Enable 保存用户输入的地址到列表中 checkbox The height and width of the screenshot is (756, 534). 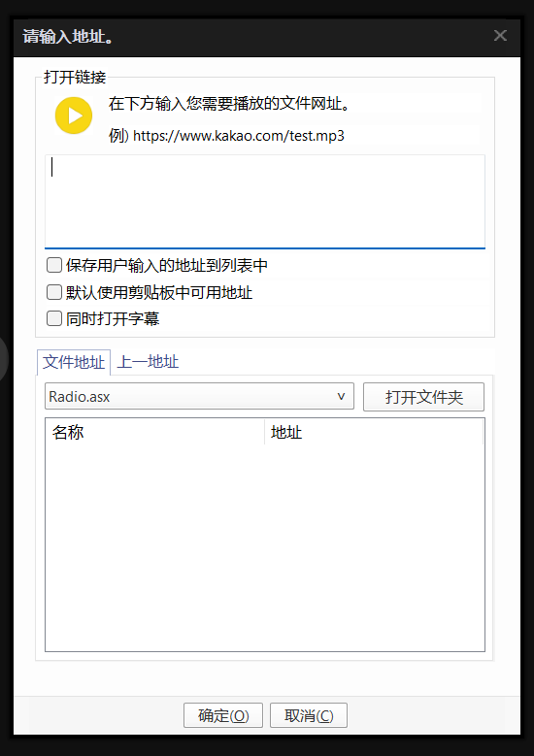coord(54,265)
